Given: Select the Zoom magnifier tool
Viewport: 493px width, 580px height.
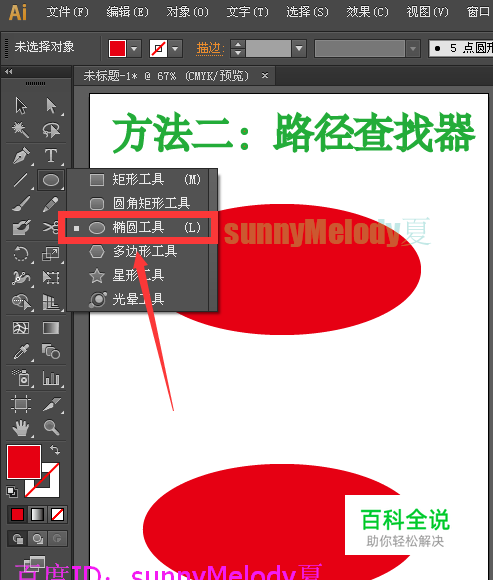Looking at the screenshot, I should [51, 428].
